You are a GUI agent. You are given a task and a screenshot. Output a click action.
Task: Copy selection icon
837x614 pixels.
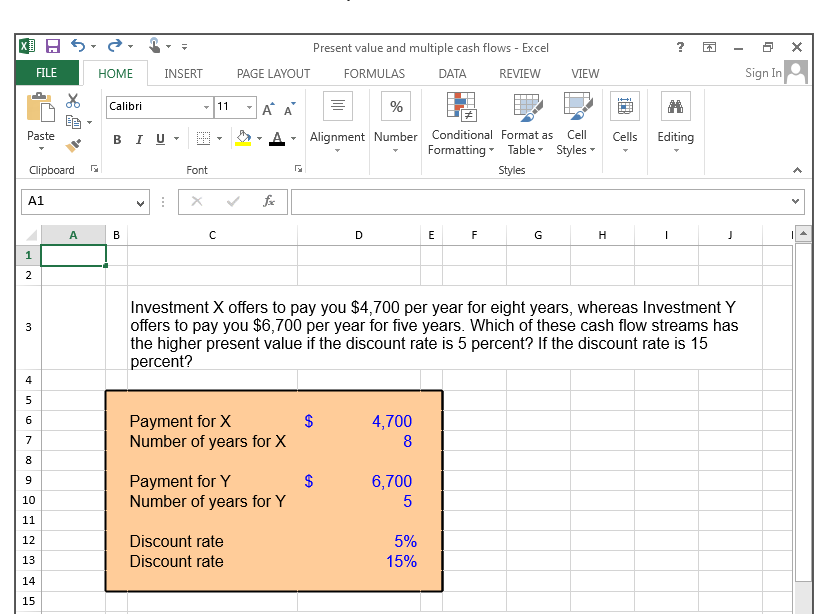(x=73, y=122)
